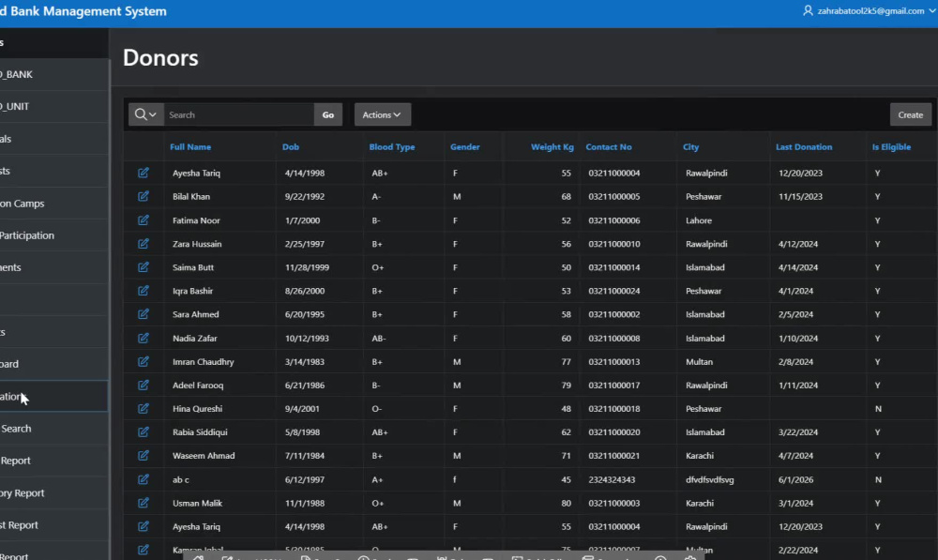938x560 pixels.
Task: Open the edit icon for ab c
Action: pyautogui.click(x=143, y=479)
